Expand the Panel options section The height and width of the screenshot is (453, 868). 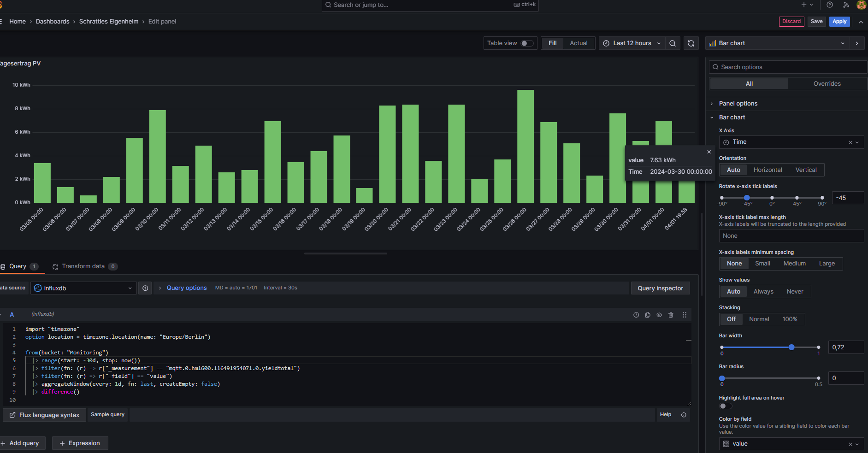738,104
